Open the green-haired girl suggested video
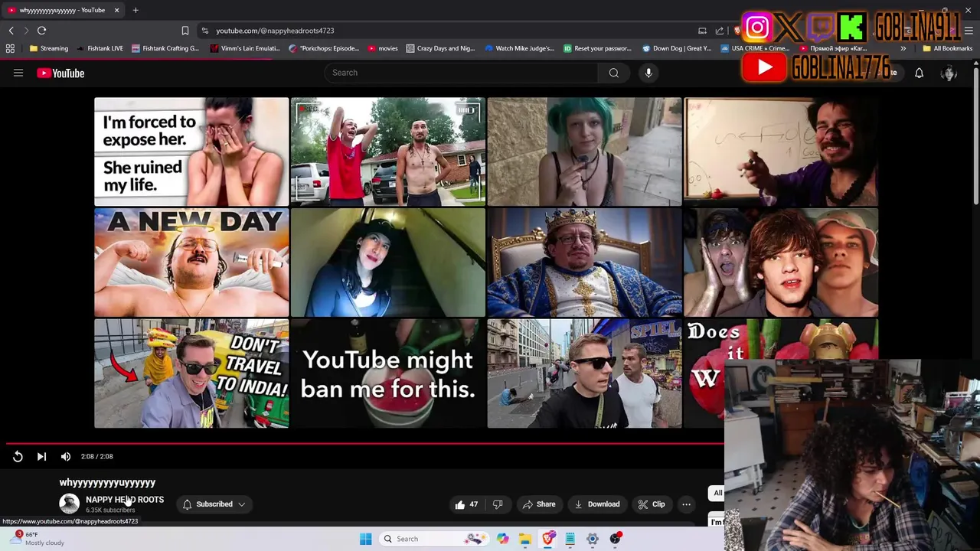This screenshot has width=980, height=551. [x=584, y=152]
